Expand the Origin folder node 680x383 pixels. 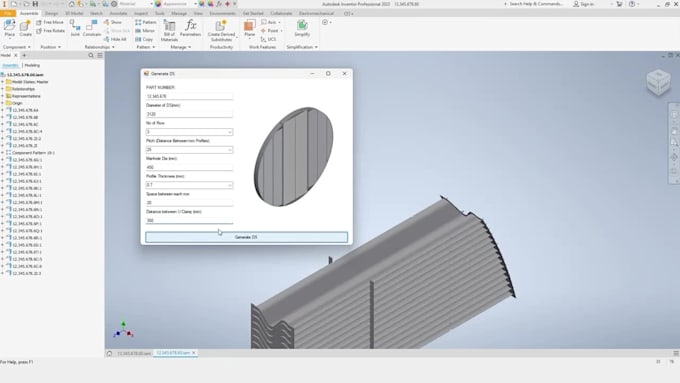(x=3, y=103)
